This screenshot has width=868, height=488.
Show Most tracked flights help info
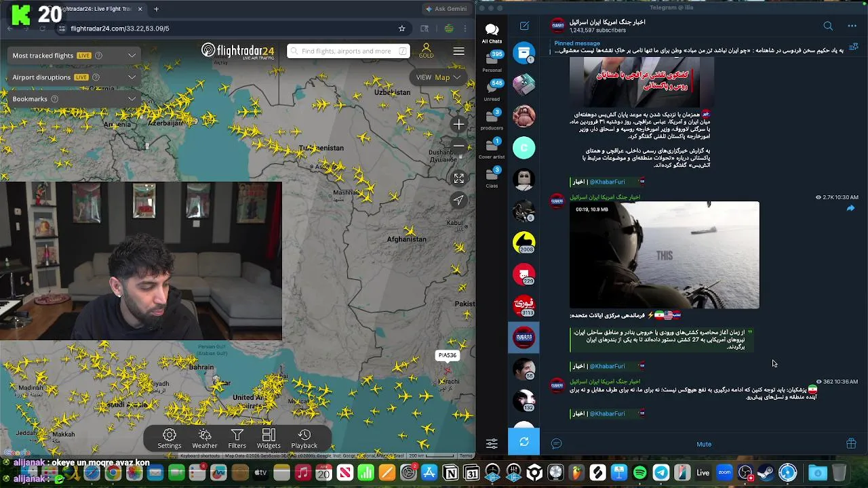(x=98, y=56)
